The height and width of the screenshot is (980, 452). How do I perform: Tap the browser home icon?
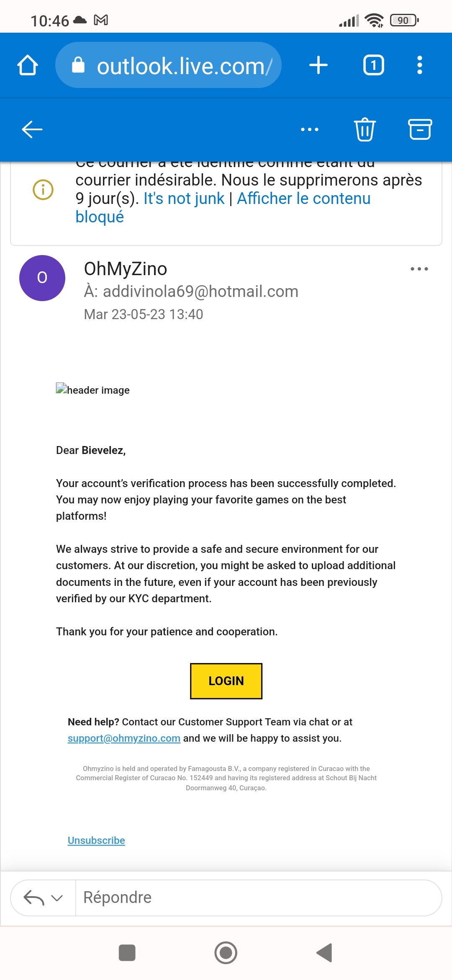(28, 65)
